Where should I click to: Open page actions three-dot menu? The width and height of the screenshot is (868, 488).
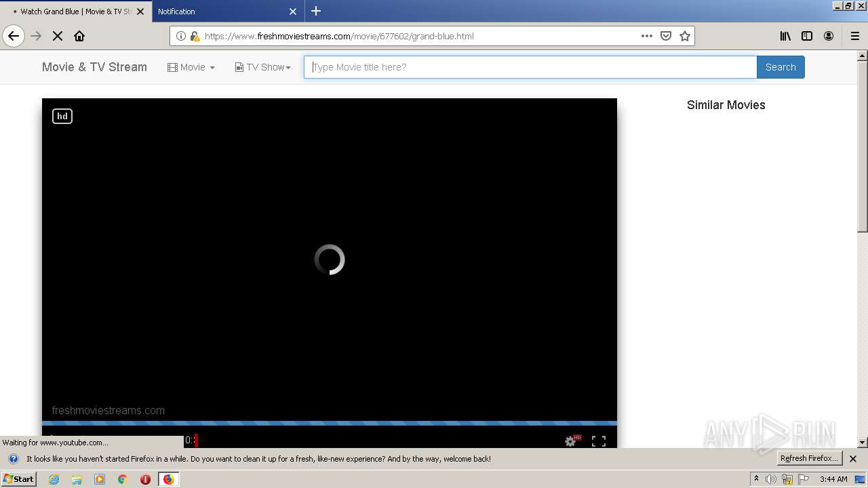[647, 36]
